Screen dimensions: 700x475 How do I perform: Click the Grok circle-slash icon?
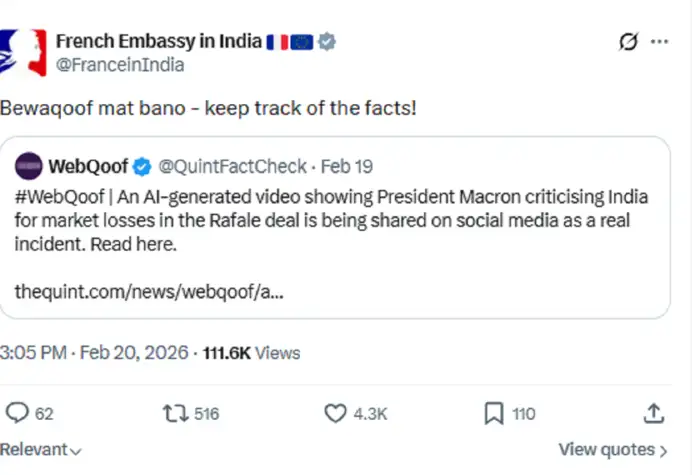click(x=629, y=42)
